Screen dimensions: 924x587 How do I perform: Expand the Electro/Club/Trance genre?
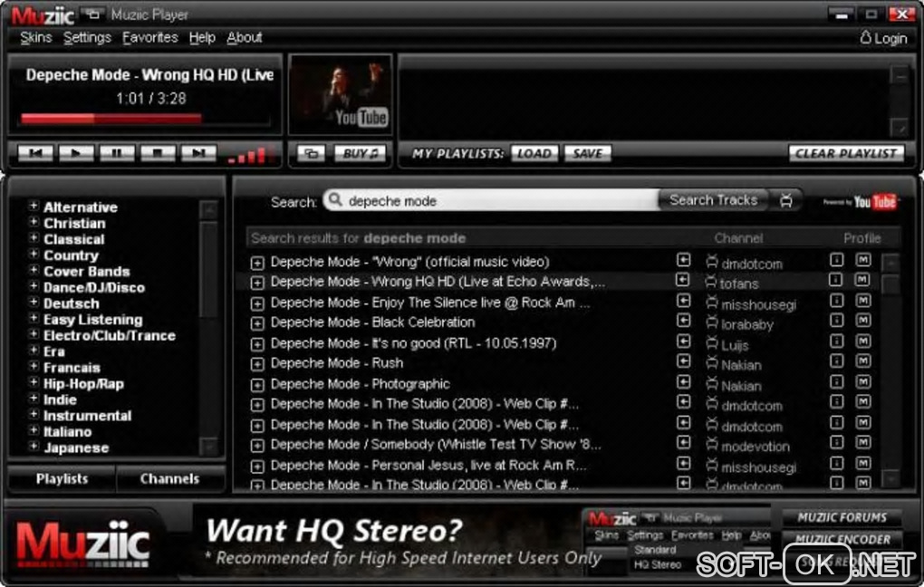(x=34, y=334)
